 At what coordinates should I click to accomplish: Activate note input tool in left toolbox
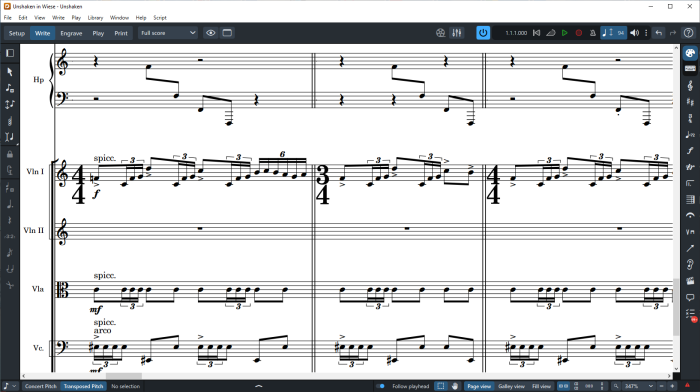10,88
